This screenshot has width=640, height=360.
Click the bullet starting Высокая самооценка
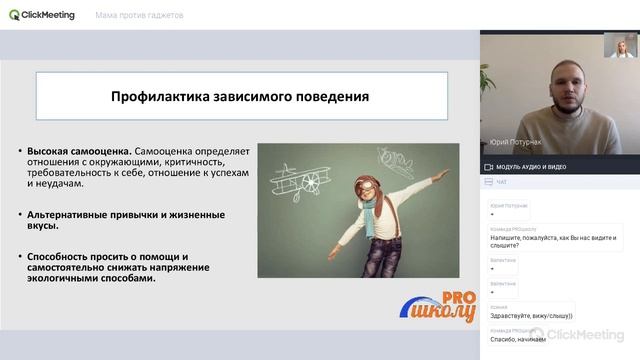click(138, 167)
